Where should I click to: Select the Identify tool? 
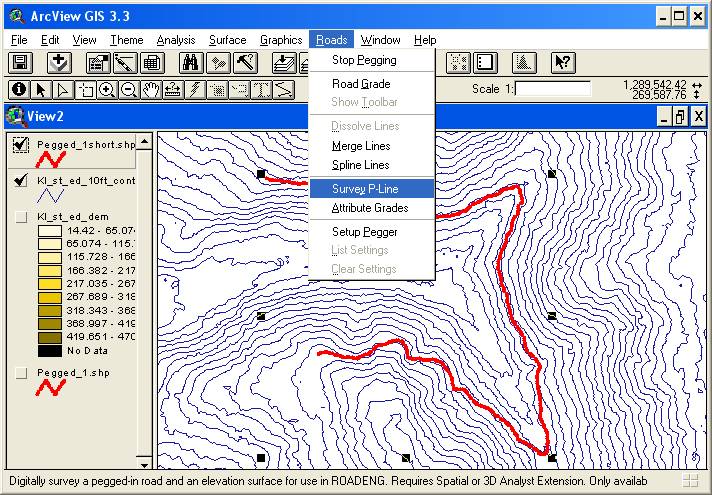[14, 89]
